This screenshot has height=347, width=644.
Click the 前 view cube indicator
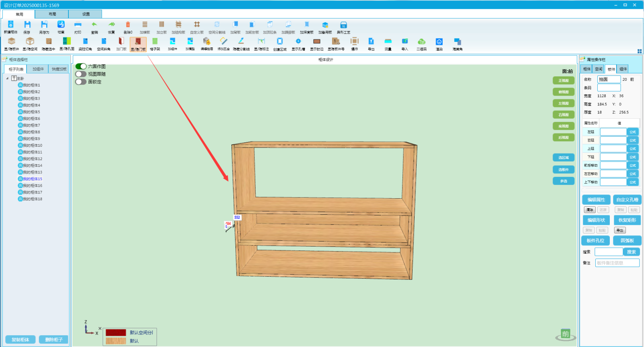click(x=566, y=334)
